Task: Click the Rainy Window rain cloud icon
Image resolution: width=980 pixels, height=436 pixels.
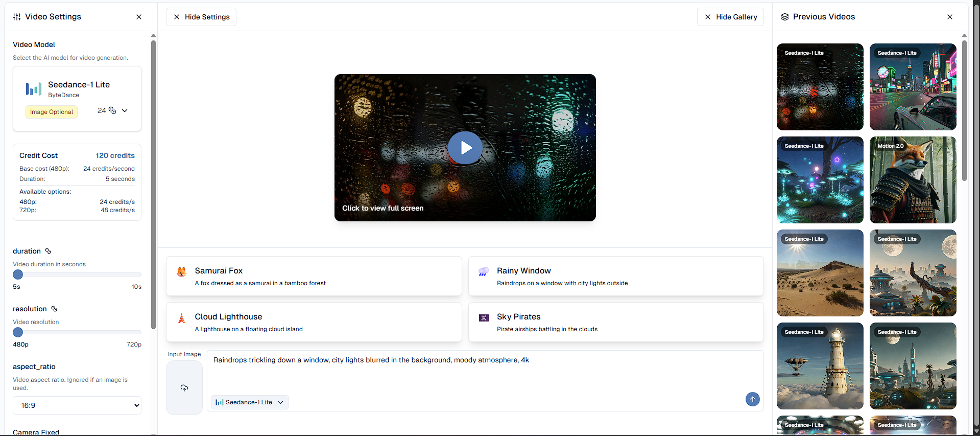Action: pos(484,271)
